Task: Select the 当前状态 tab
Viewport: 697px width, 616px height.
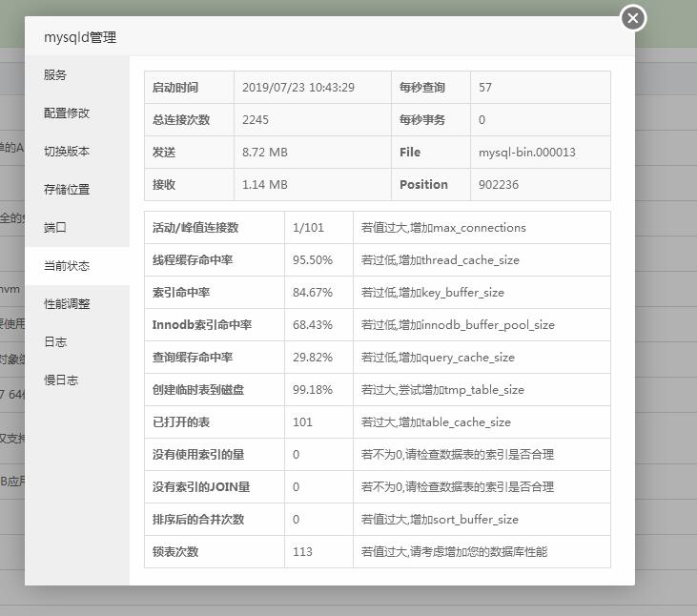Action: click(67, 266)
